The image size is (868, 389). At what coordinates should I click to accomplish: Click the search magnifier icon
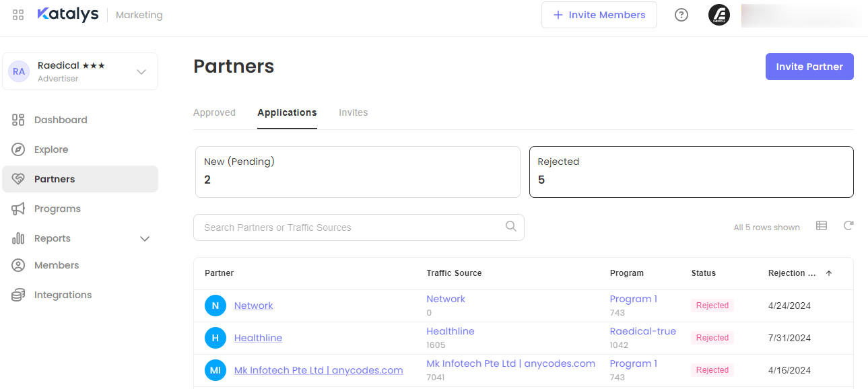coord(511,226)
